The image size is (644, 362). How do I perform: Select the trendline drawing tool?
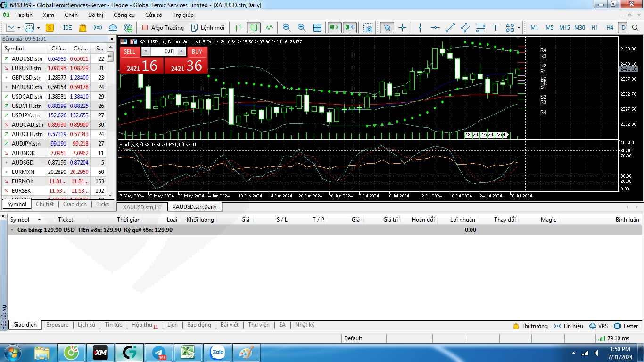point(450,28)
